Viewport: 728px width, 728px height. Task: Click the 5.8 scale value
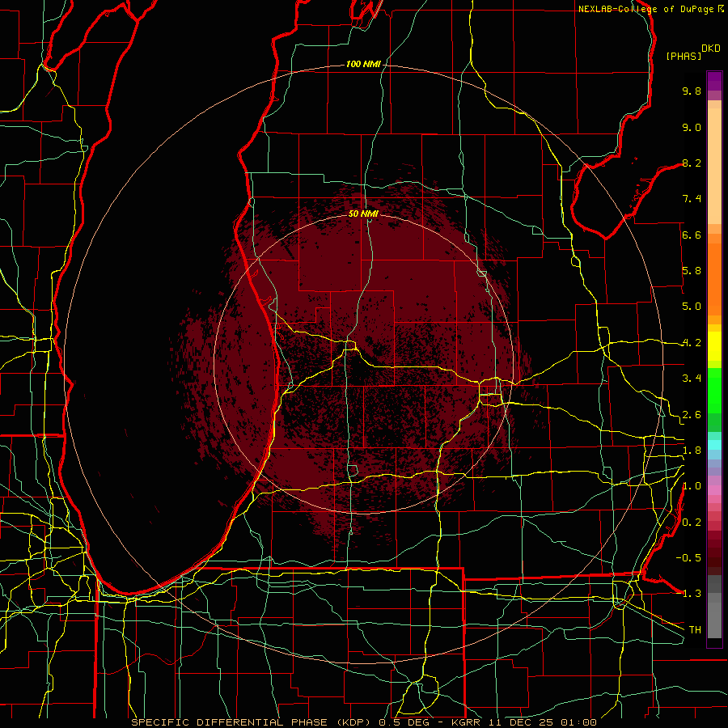click(x=692, y=271)
